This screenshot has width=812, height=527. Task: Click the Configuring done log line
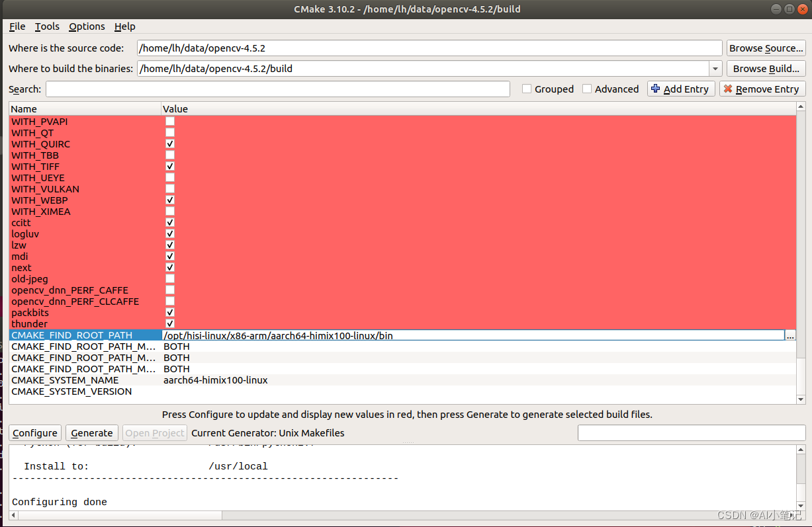pos(60,503)
